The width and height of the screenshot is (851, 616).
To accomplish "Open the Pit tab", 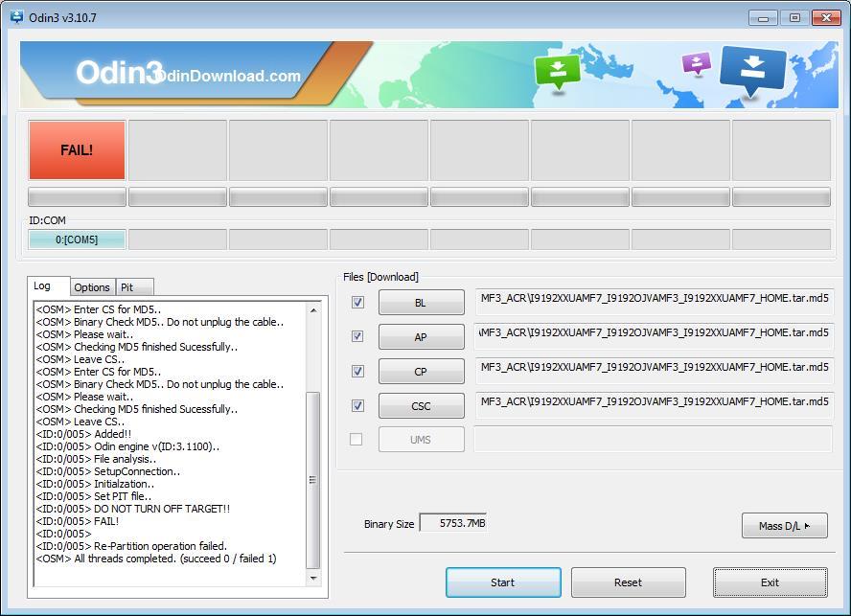I will [133, 286].
